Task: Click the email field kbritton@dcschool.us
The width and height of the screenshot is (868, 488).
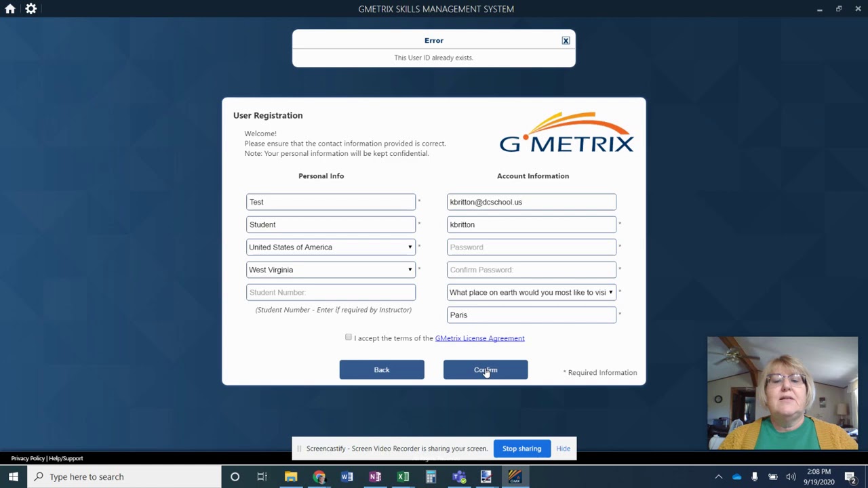Action: (532, 202)
